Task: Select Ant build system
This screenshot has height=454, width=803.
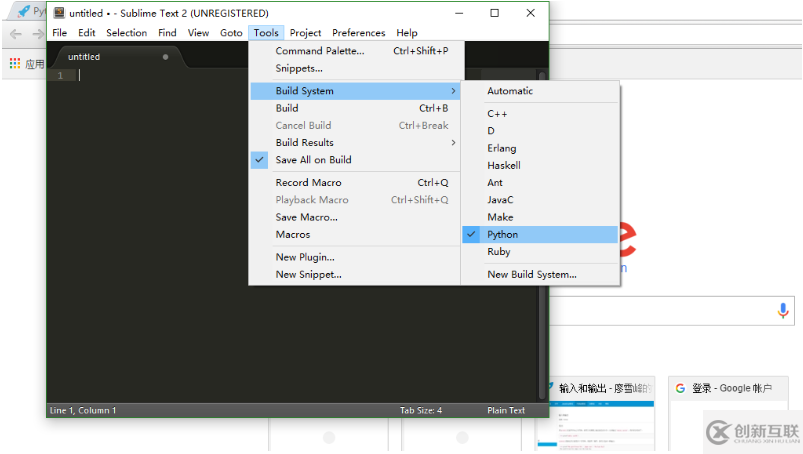Action: coord(540,182)
